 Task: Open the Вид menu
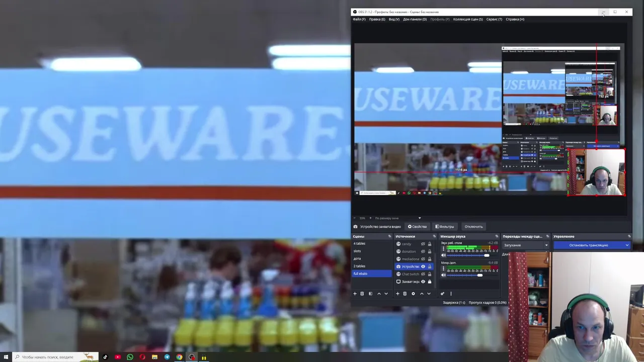pos(394,19)
